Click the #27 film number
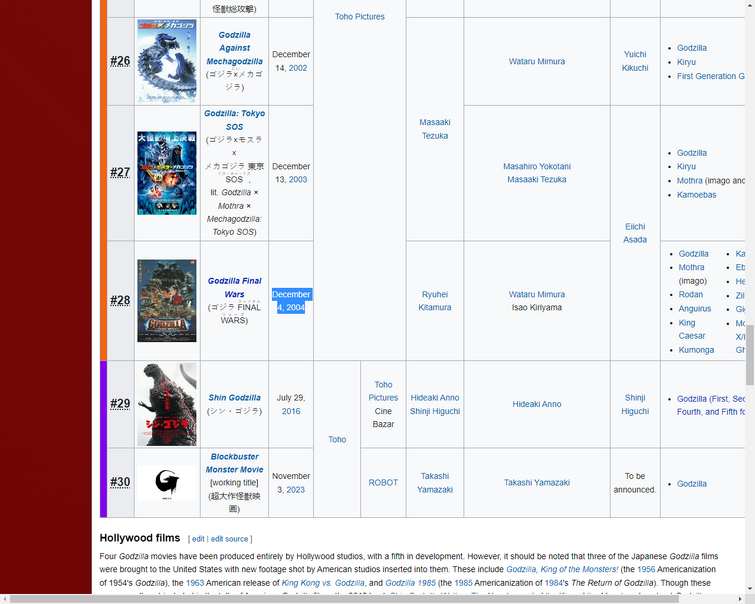 [120, 172]
